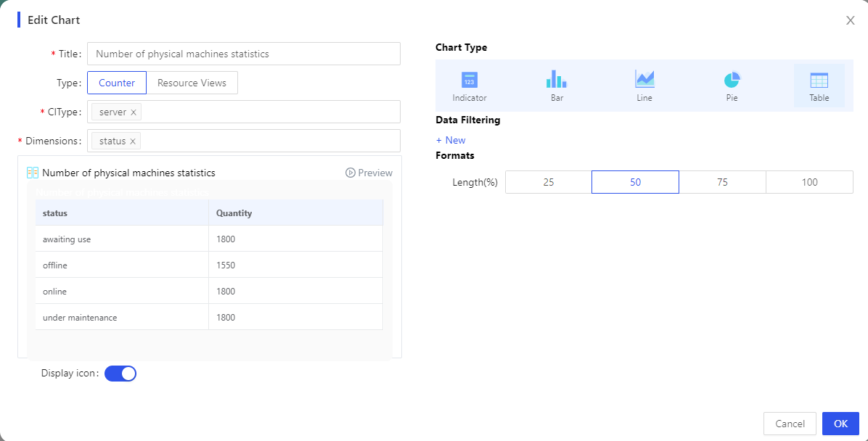Click the awaiting use row cell
This screenshot has width=868, height=441.
(x=122, y=239)
